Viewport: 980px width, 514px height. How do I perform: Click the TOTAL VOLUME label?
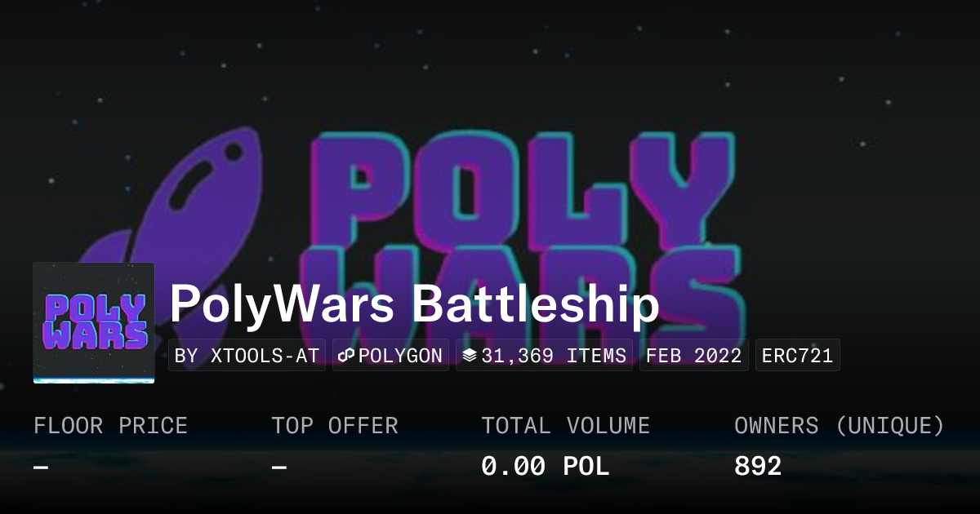click(565, 426)
